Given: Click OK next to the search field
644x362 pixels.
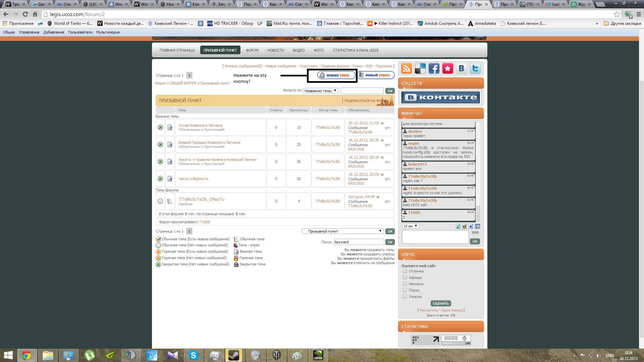Looking at the screenshot, I should point(390,242).
